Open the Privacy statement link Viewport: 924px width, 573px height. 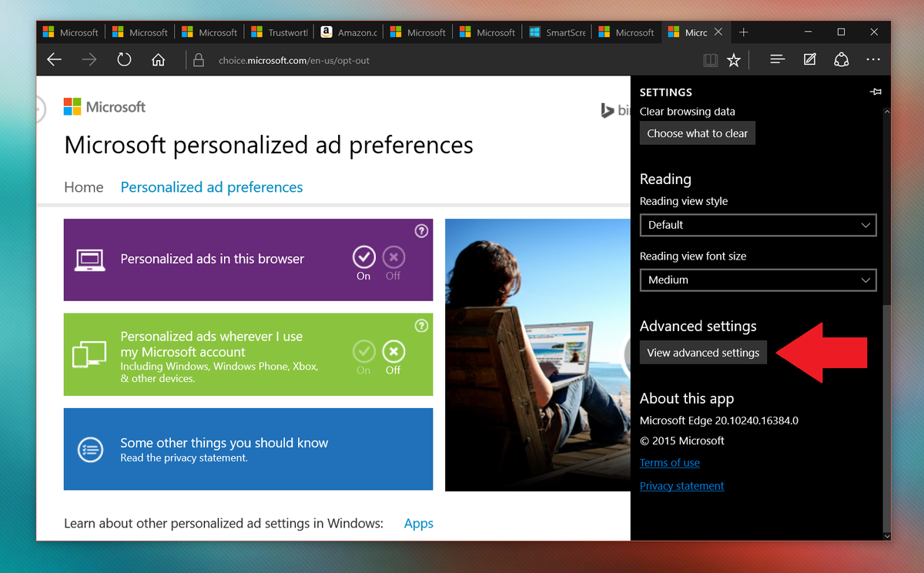[681, 486]
